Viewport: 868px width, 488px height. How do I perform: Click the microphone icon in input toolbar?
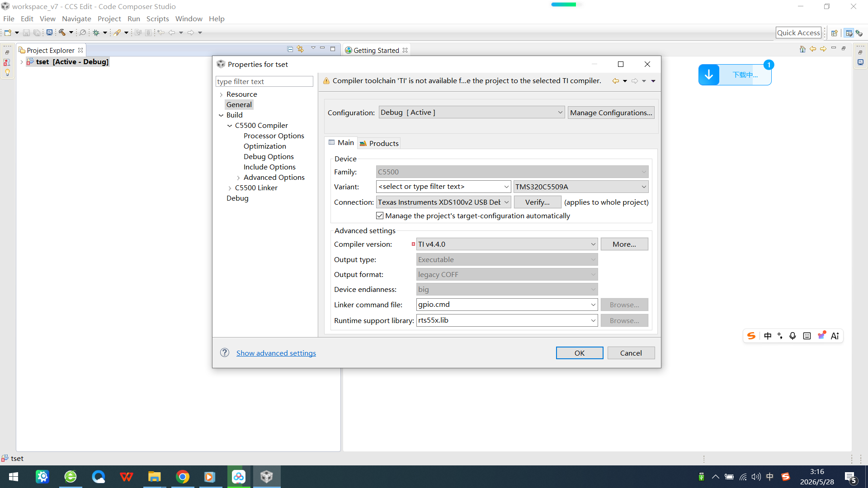(x=793, y=336)
